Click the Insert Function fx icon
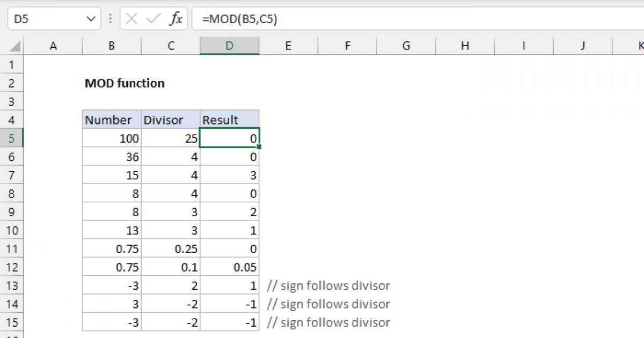This screenshot has width=644, height=338. click(x=175, y=19)
